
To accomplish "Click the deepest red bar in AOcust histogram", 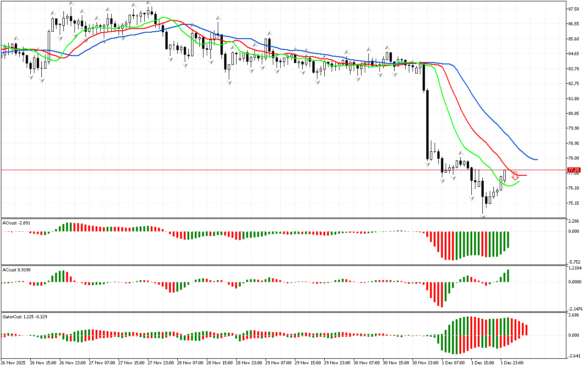I will (x=452, y=246).
